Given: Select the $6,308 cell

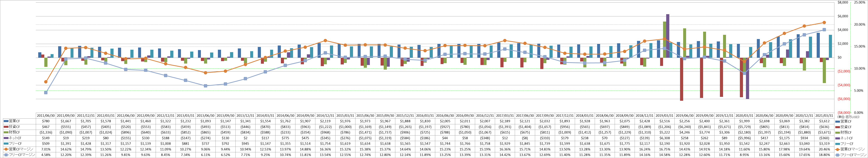Looking at the screenshot, I should [x=664, y=138].
